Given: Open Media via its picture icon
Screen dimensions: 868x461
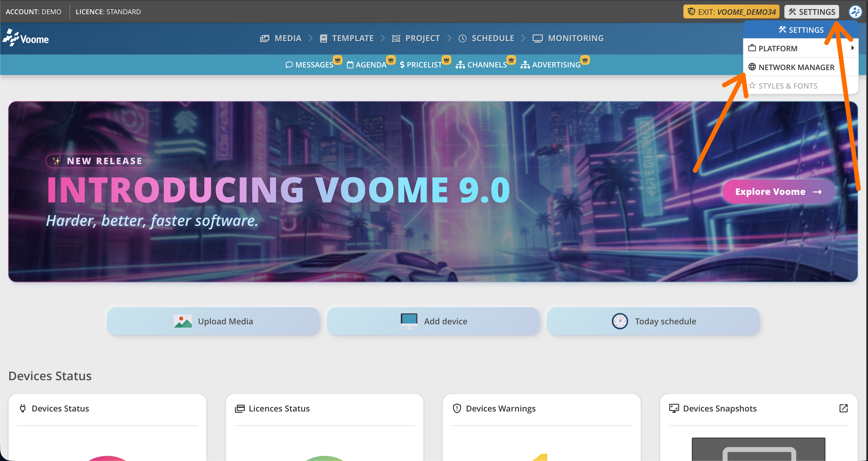Looking at the screenshot, I should coord(264,39).
